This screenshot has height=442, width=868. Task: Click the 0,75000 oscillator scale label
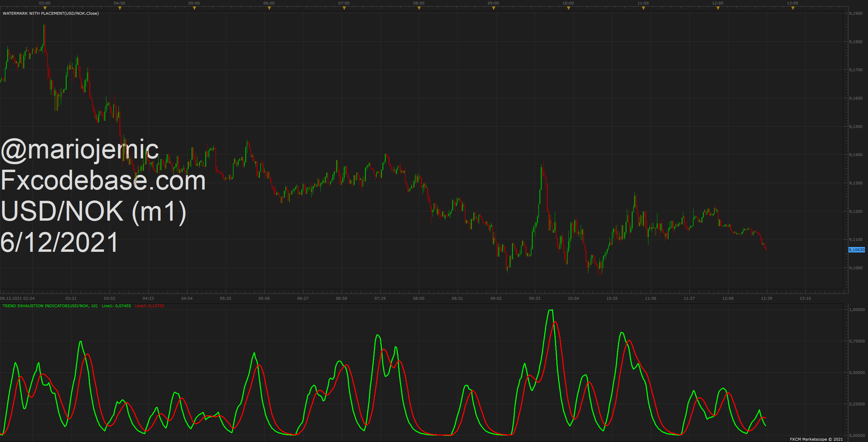tap(857, 341)
